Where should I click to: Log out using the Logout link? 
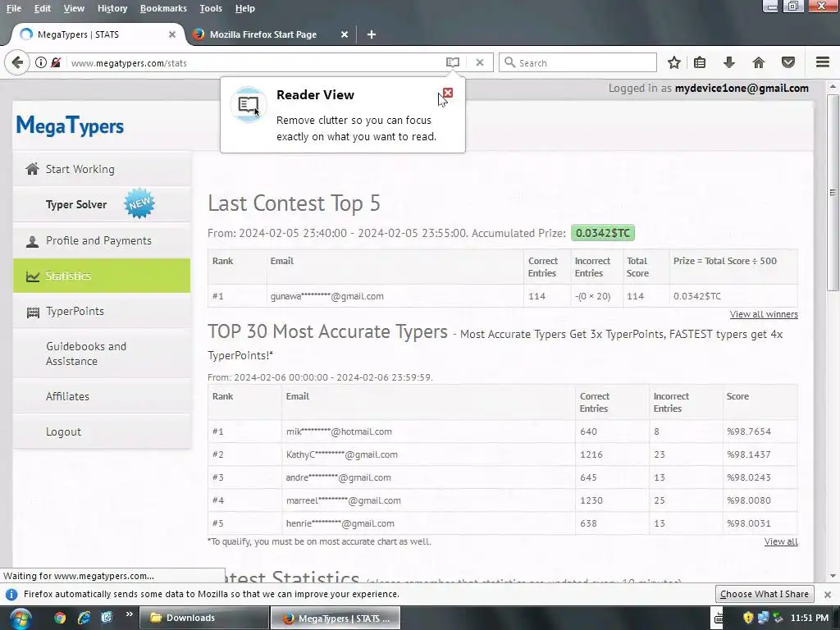point(102,431)
